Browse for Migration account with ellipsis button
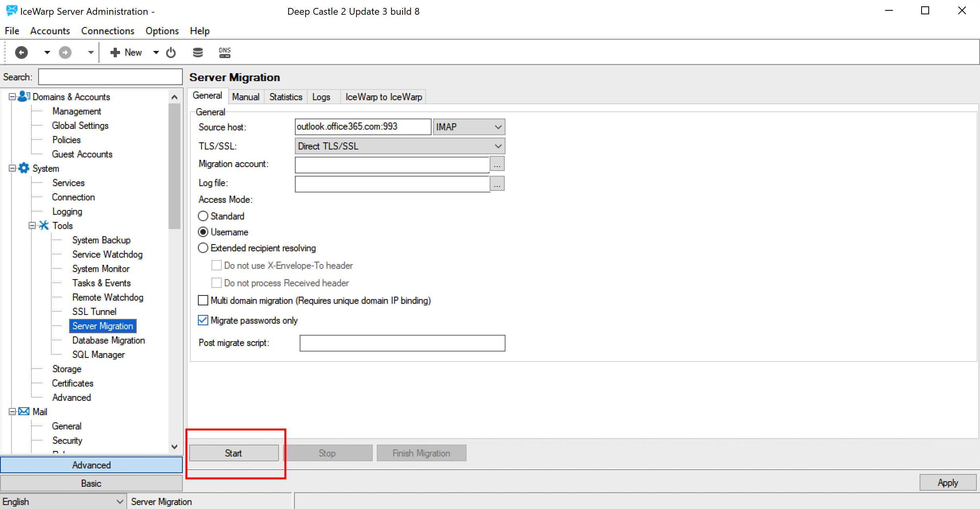 pos(497,164)
